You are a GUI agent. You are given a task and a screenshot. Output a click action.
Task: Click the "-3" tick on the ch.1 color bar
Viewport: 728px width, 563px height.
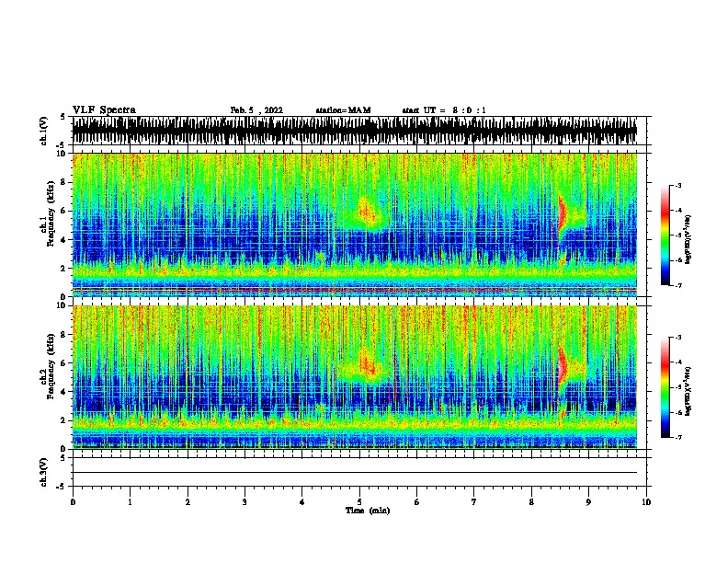tap(677, 186)
